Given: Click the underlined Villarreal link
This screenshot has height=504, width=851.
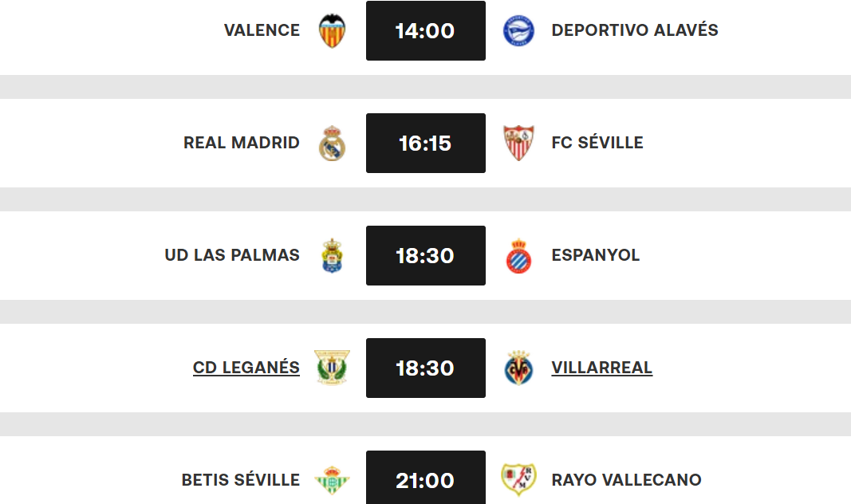Looking at the screenshot, I should pos(602,368).
